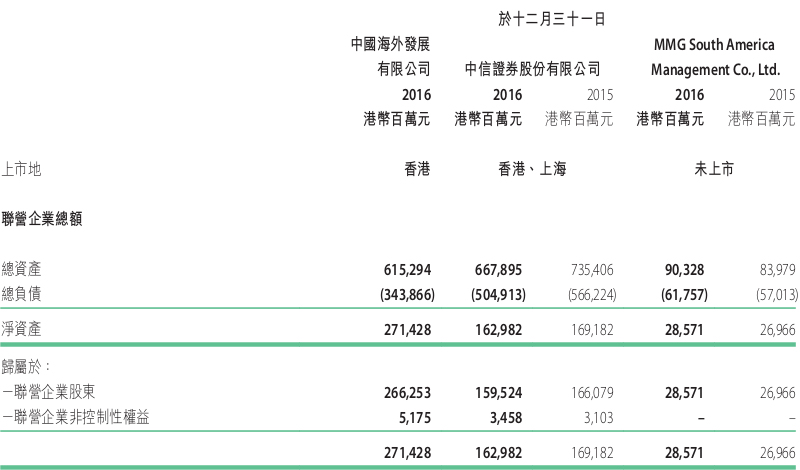800x470 pixels.
Task: Click the 於十二月三十一日 date header
Action: (552, 19)
